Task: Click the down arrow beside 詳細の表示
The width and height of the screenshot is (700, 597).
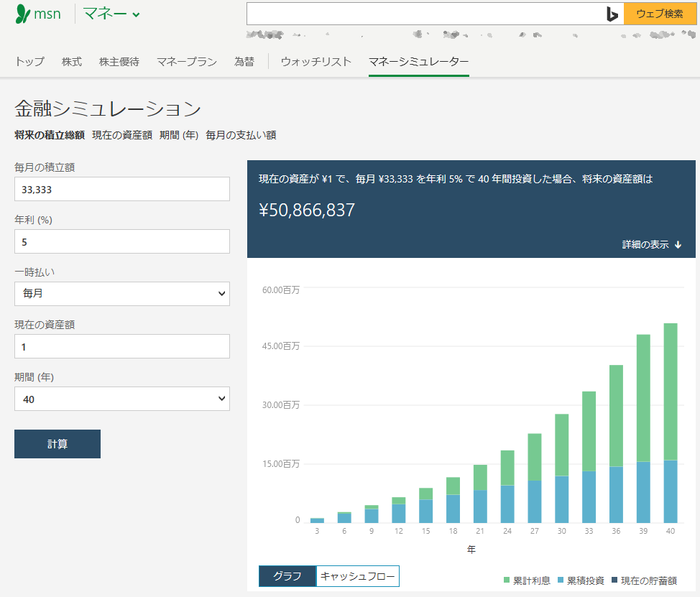Action: [678, 245]
